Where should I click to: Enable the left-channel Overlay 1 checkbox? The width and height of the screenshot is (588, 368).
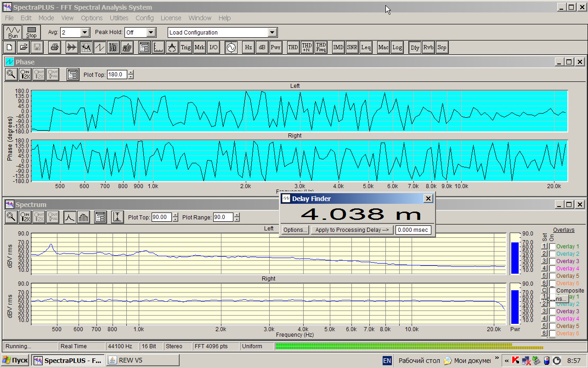click(x=552, y=247)
